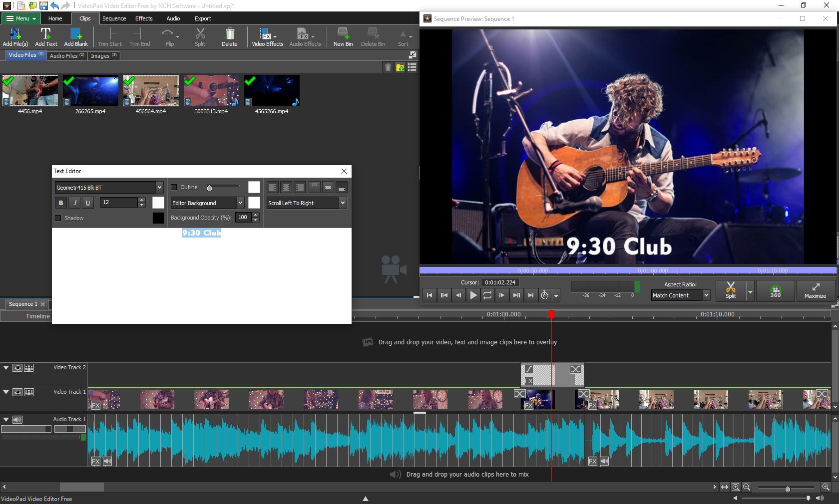Enable the Shadow checkbox in Text Editor
Image resolution: width=839 pixels, height=504 pixels.
(58, 218)
